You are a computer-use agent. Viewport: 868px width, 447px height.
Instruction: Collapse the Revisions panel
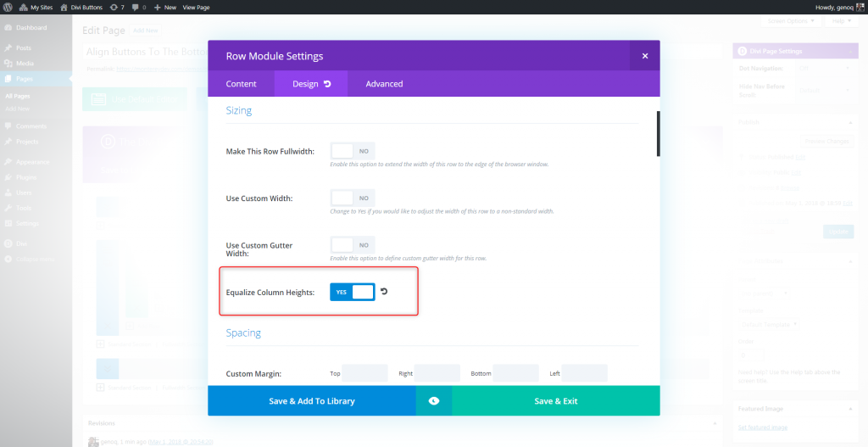(715, 423)
